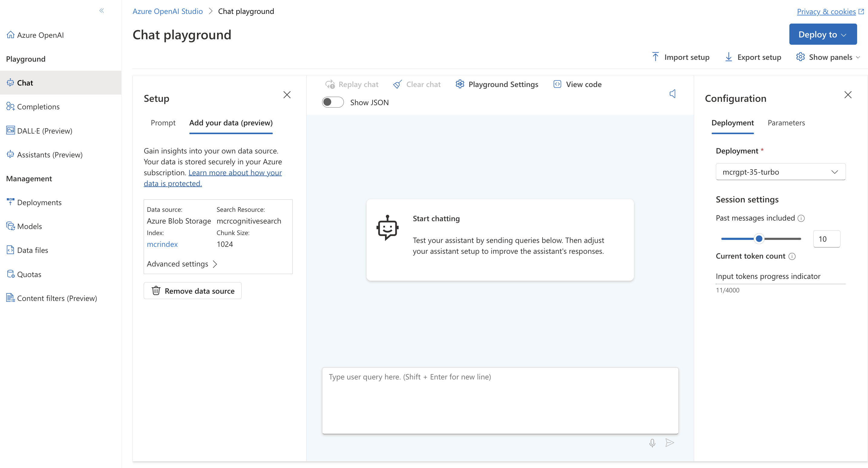
Task: Open Content filters (Preview) page
Action: click(x=52, y=298)
